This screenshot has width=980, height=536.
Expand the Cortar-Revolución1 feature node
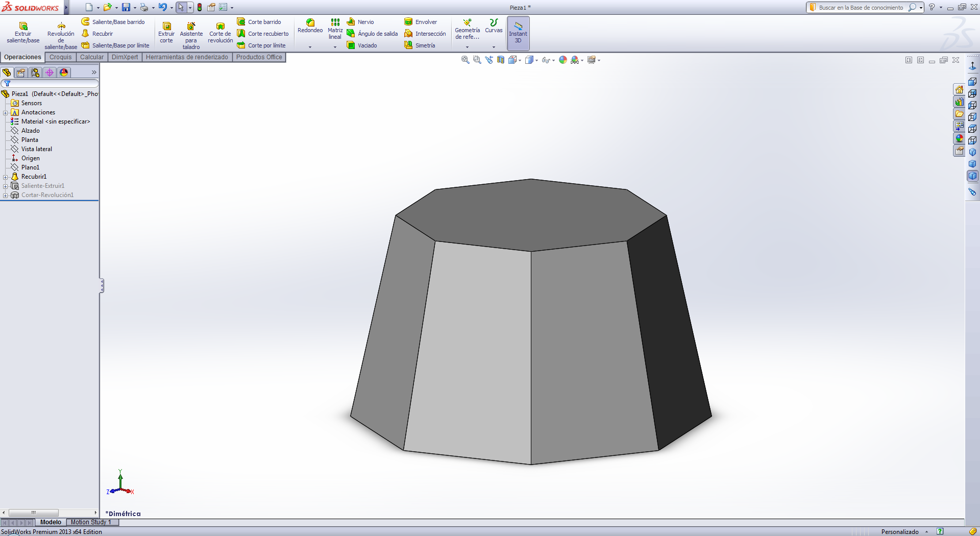[x=5, y=196]
